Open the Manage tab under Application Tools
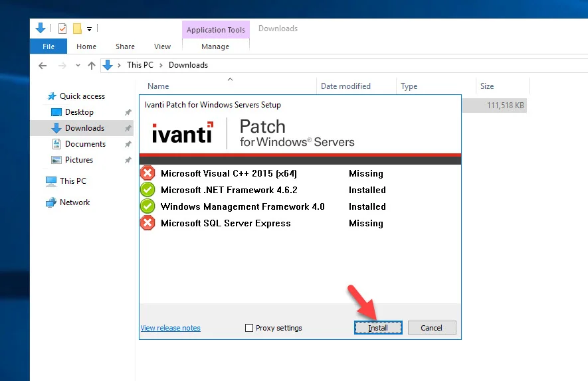The width and height of the screenshot is (588, 381). (x=215, y=46)
